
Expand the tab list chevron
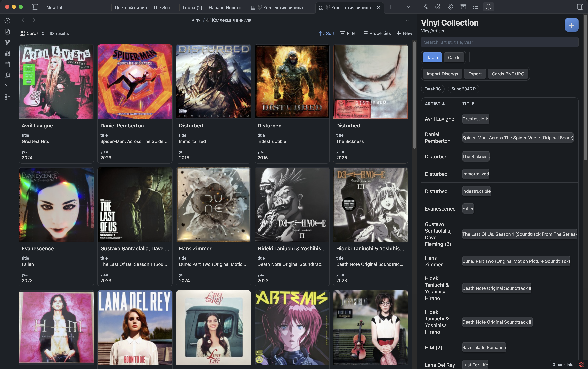[x=408, y=7]
